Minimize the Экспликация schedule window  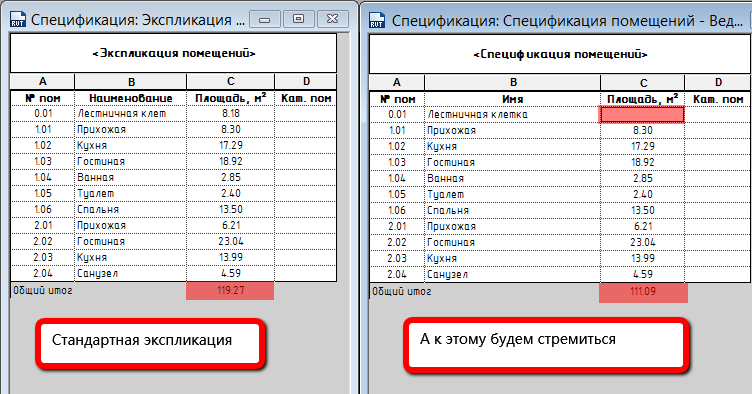[265, 19]
